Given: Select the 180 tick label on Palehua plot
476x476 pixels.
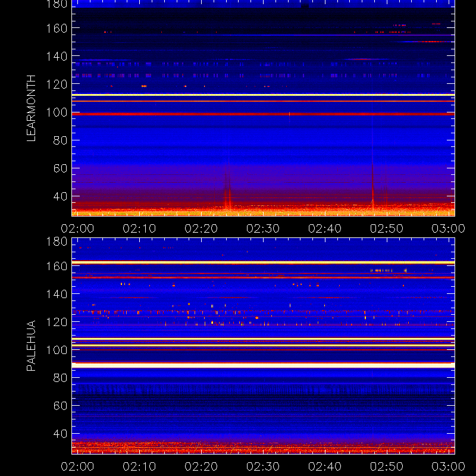Looking at the screenshot, I should (x=57, y=242).
